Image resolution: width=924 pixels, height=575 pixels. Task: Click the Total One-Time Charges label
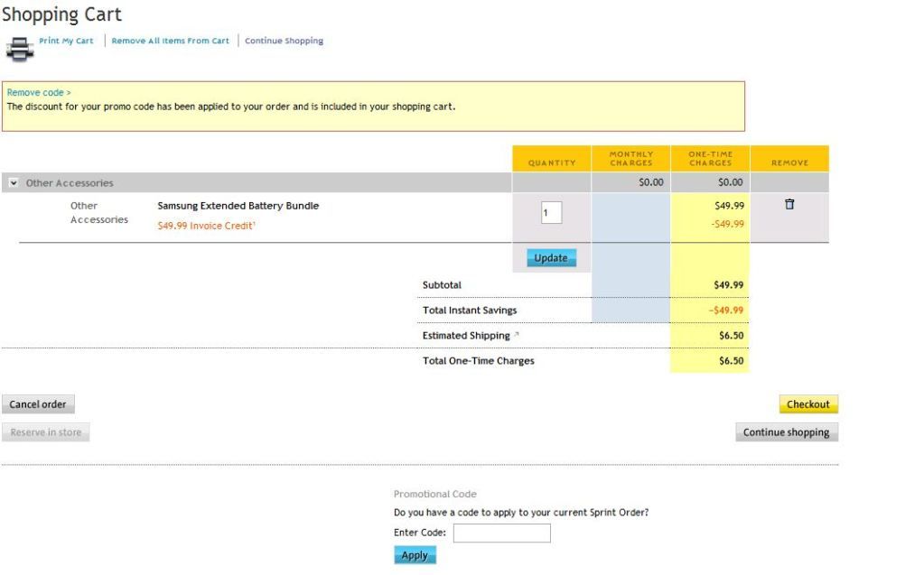click(x=479, y=360)
